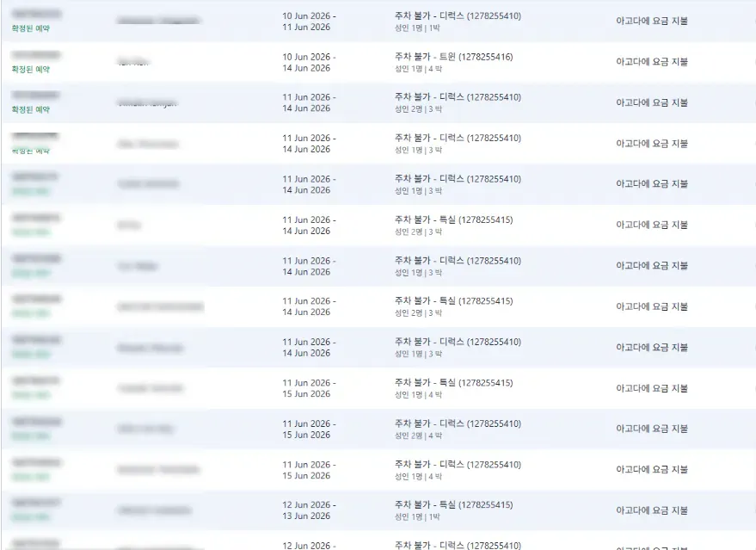Click "아고다에 요금 지불" in the 10–11 Jun row
The image size is (756, 550).
coord(651,22)
